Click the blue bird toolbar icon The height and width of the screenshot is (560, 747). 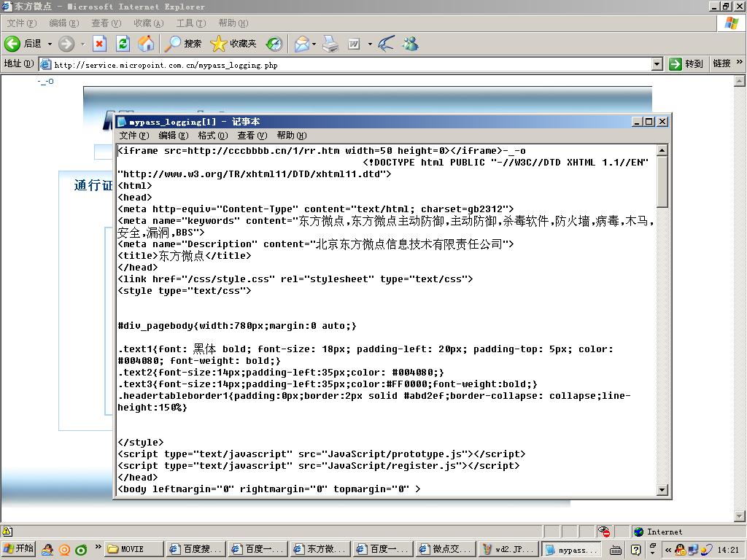point(387,44)
